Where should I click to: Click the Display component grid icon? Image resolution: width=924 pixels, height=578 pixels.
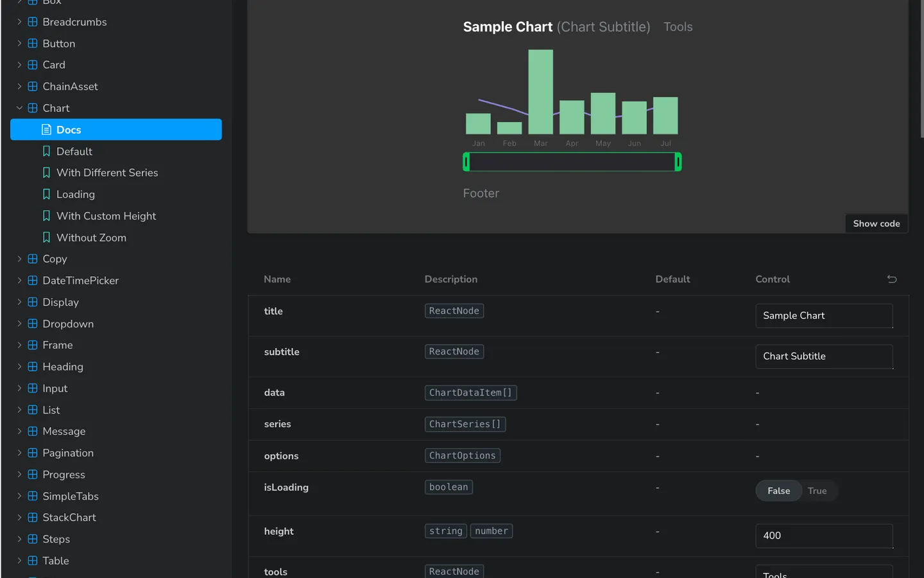[x=33, y=302]
